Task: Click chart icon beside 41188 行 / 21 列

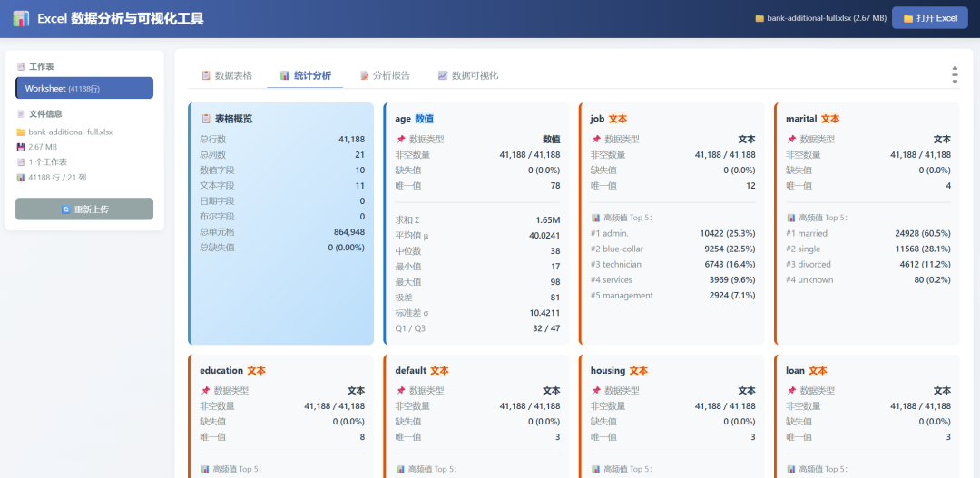Action: click(x=21, y=178)
